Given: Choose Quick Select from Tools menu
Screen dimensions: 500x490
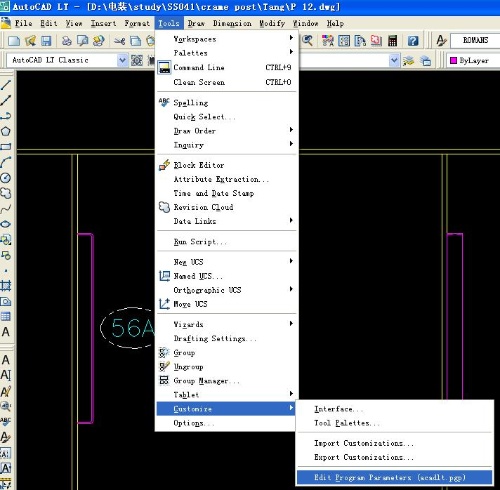Looking at the screenshot, I should 227,117.
